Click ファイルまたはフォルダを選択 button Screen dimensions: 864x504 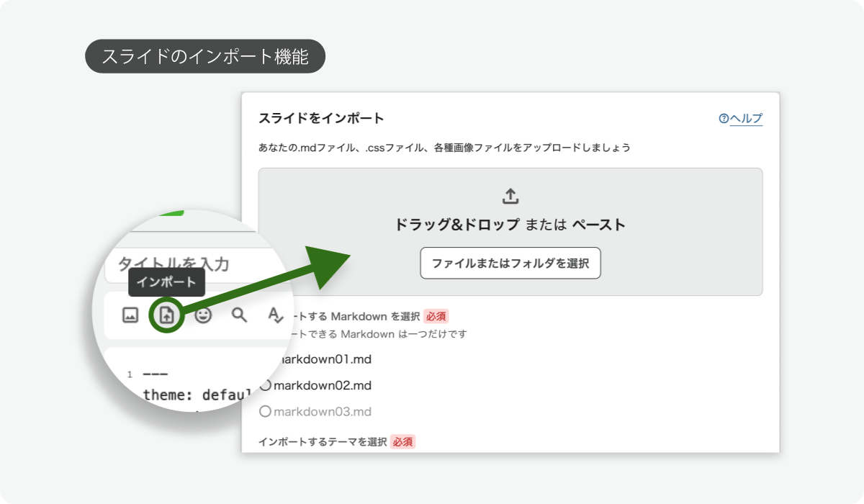[x=510, y=264]
